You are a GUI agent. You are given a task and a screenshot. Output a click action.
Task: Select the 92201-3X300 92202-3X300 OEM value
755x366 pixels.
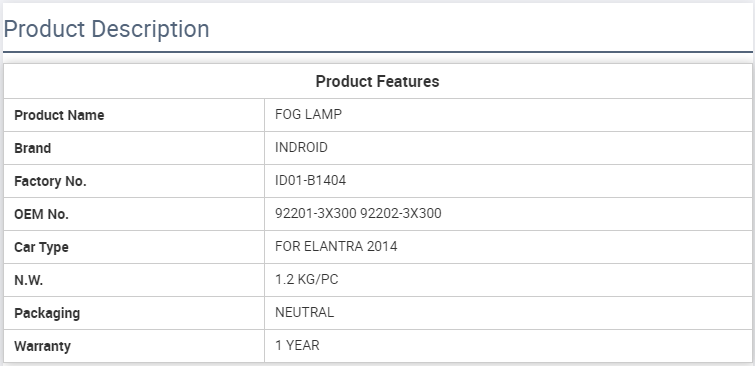pos(358,213)
